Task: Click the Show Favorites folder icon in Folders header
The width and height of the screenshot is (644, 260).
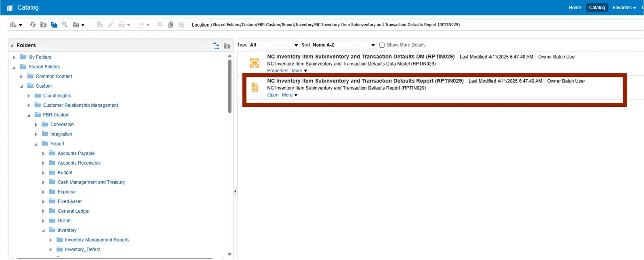Action: tap(227, 46)
